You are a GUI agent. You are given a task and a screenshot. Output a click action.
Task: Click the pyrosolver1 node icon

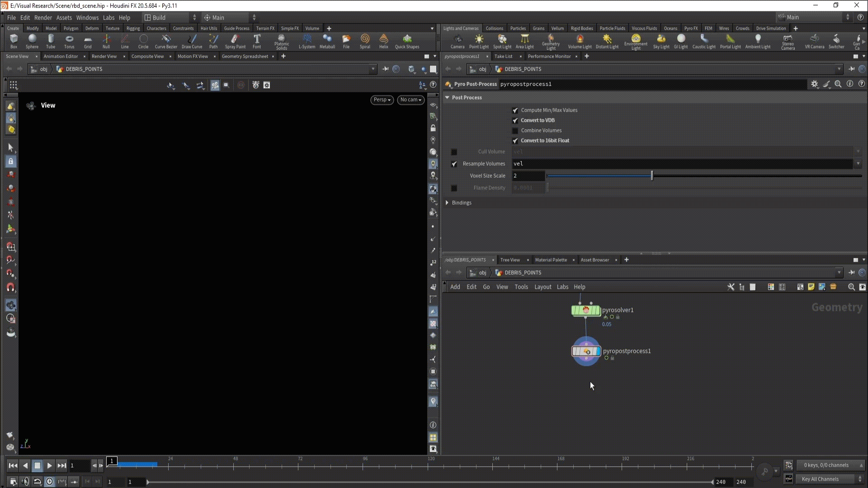pyautogui.click(x=586, y=310)
